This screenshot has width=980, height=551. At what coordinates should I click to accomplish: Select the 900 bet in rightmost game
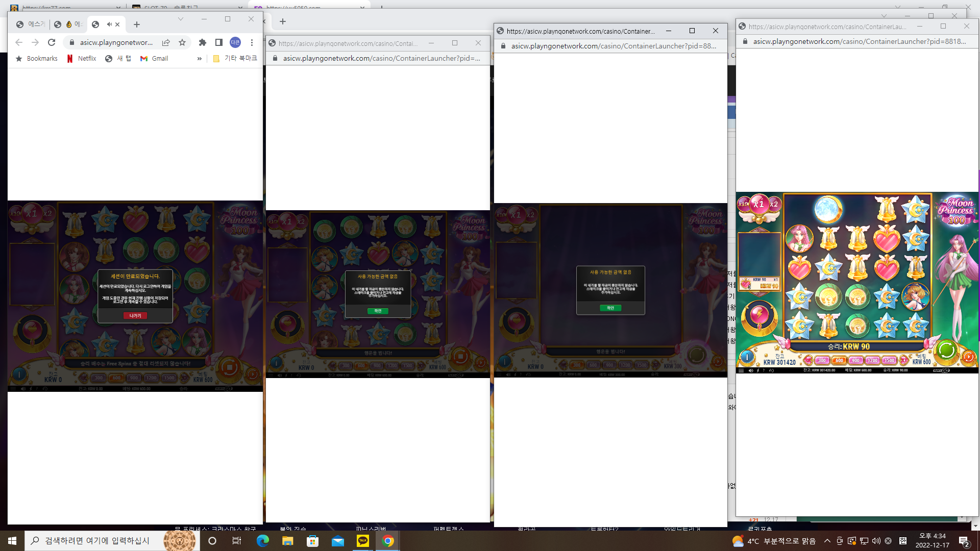click(856, 360)
